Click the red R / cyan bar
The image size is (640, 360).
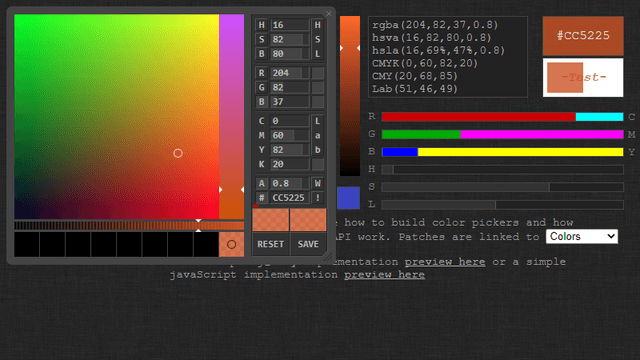tap(502, 117)
